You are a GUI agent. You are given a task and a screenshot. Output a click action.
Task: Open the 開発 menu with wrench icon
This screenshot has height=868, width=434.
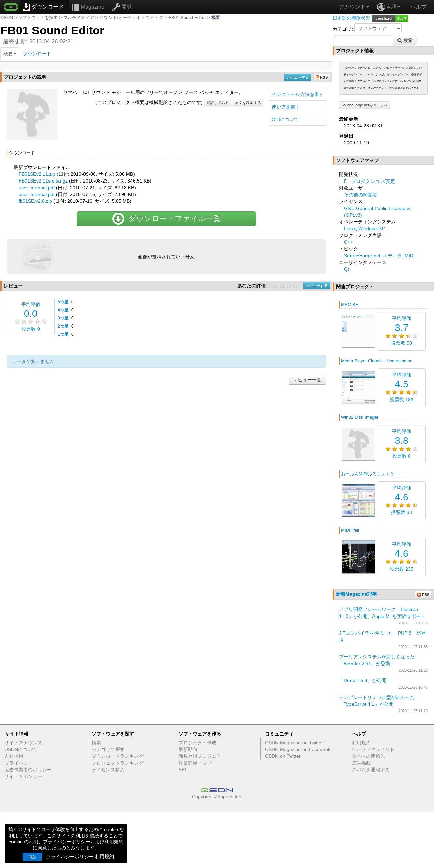(122, 7)
